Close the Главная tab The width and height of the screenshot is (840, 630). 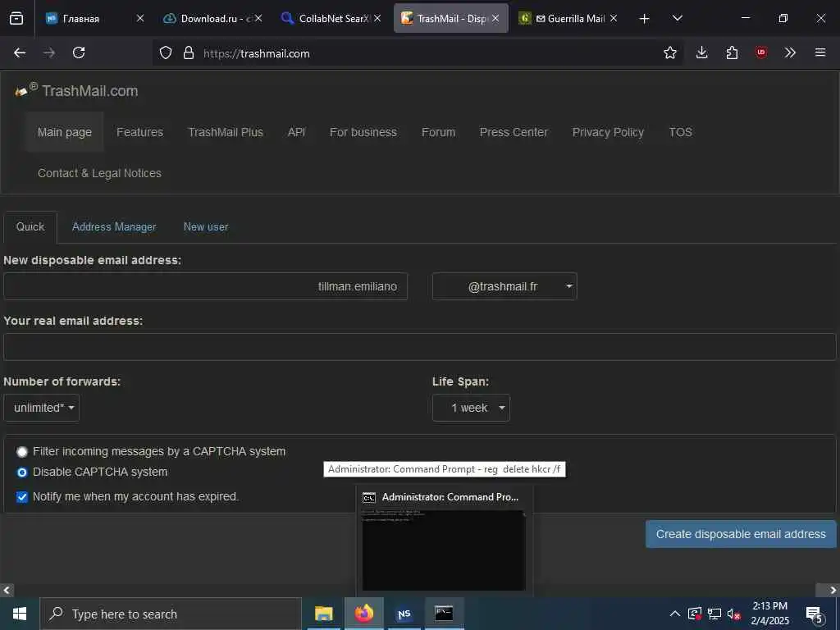(139, 18)
